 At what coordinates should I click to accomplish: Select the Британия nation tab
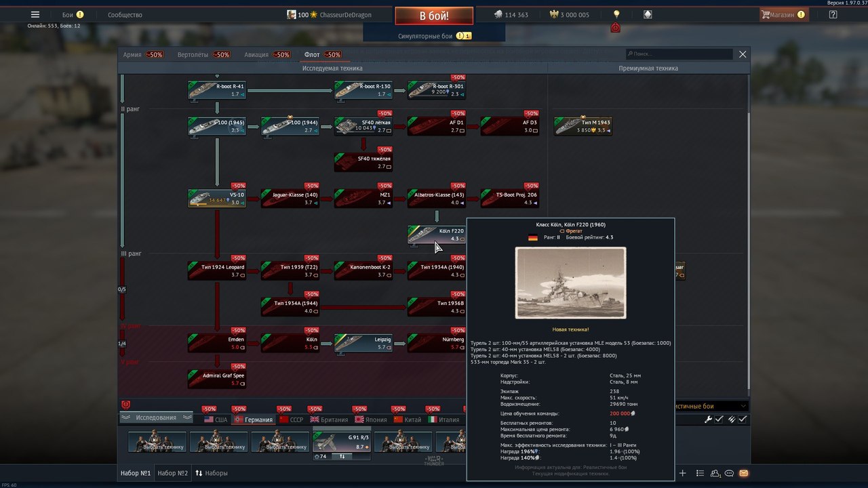[329, 420]
